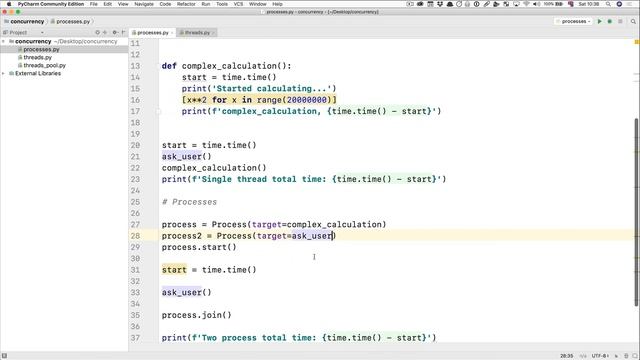Open the Navigate menu
This screenshot has width=640, height=360.
[x=144, y=4]
